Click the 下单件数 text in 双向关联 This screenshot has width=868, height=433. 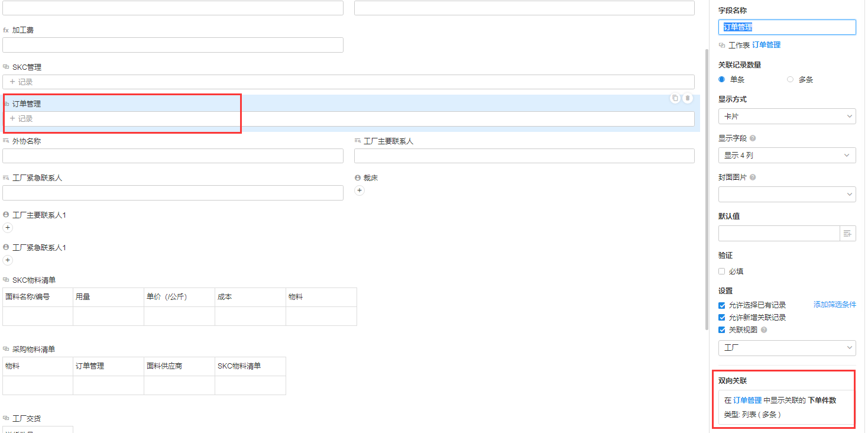point(822,400)
